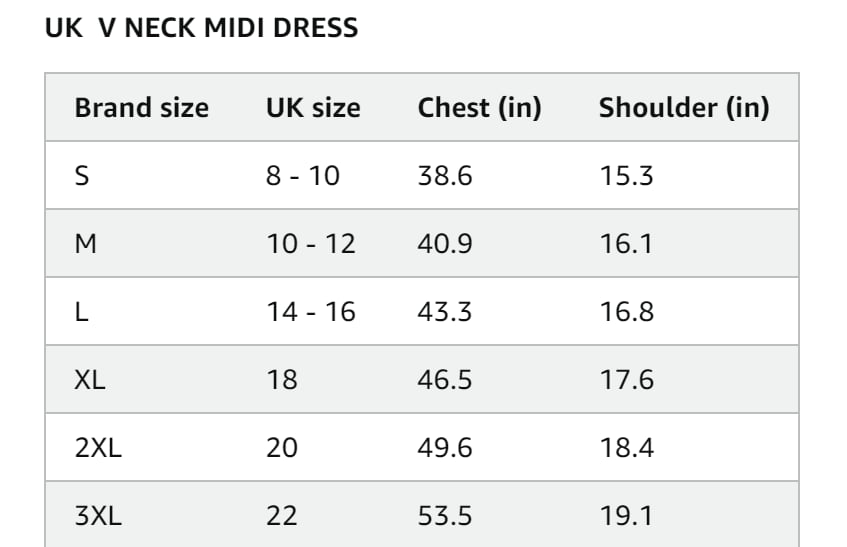Screen dimensions: 847x547
Task: Select the L brand size cell
Action: [82, 312]
